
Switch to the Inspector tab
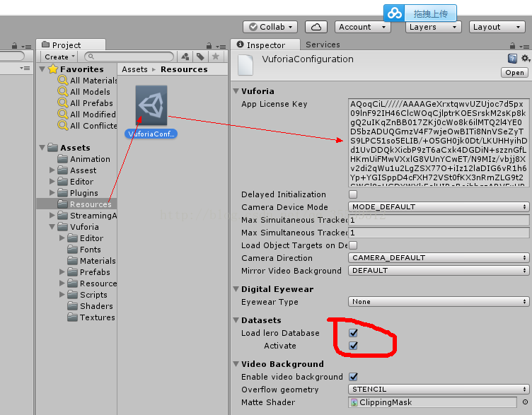265,45
